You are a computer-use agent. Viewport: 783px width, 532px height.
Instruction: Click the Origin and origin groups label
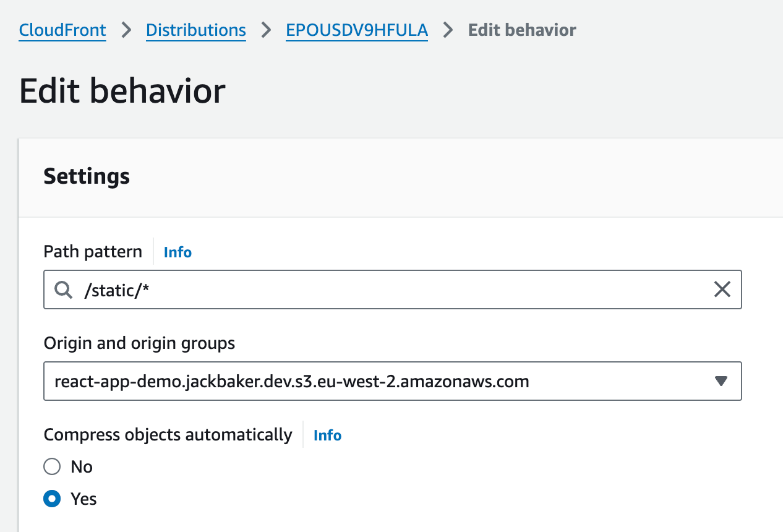pyautogui.click(x=139, y=343)
